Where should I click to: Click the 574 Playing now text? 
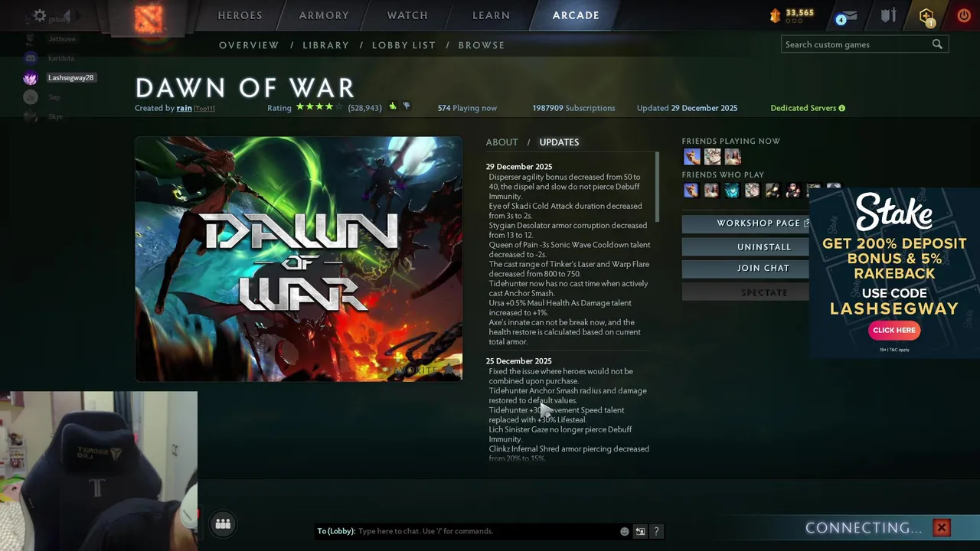[467, 108]
